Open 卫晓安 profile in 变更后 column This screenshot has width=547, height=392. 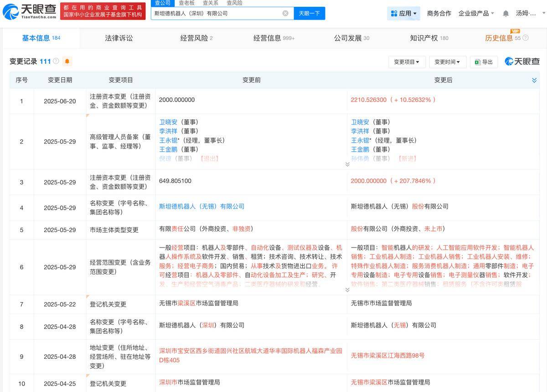pyautogui.click(x=361, y=122)
